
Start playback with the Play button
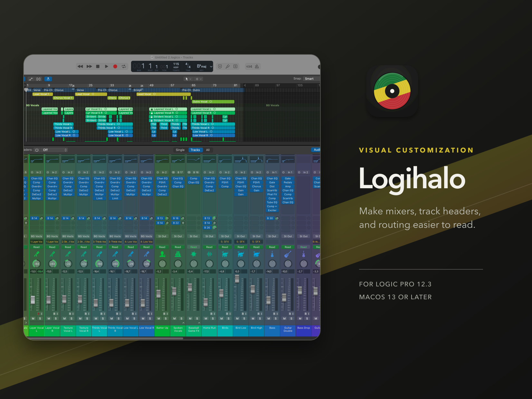pos(107,67)
